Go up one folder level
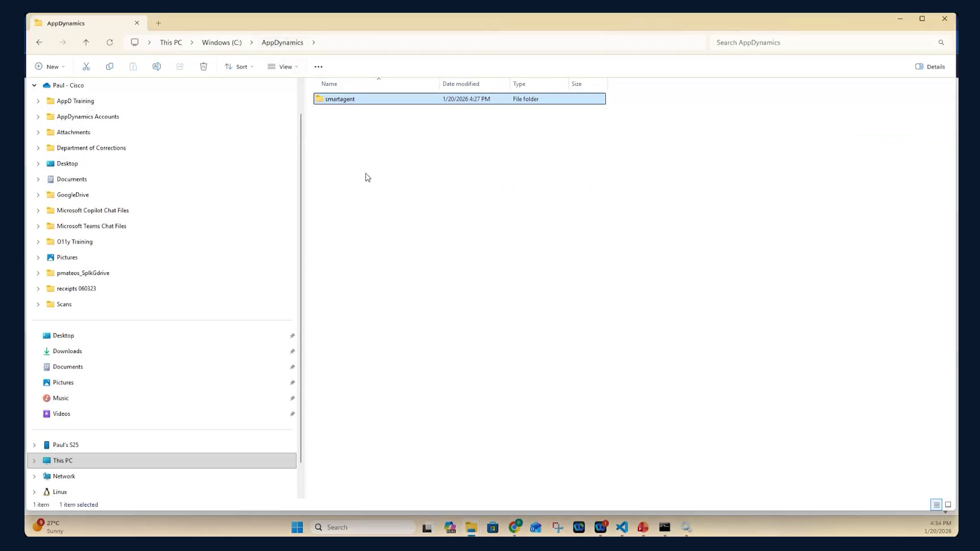Viewport: 980px width, 551px height. tap(86, 42)
